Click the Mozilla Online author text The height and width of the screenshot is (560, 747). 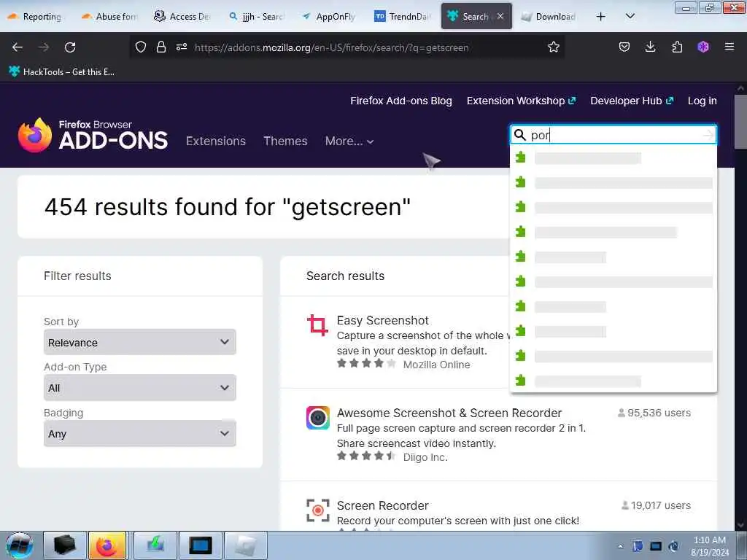[x=436, y=365]
